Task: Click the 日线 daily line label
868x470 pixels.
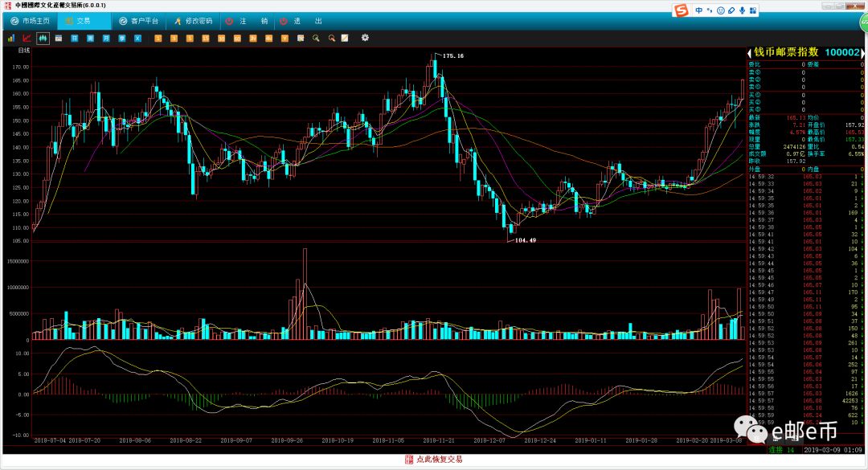Action: (x=24, y=51)
